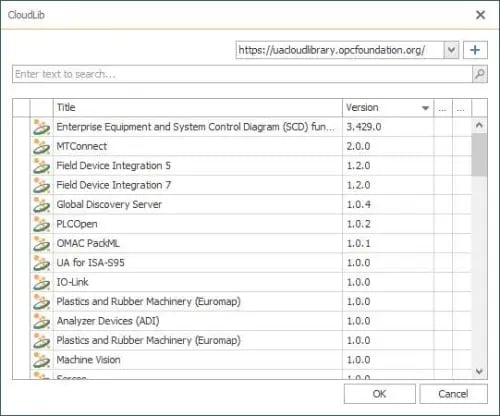Select the icon for the MTConnect row

coord(41,146)
